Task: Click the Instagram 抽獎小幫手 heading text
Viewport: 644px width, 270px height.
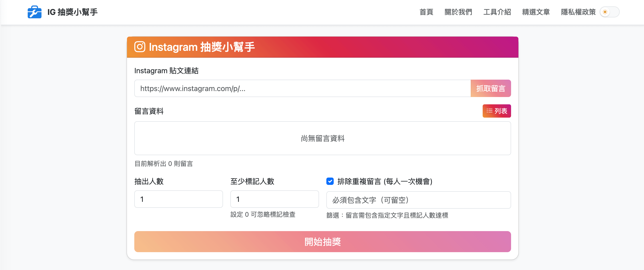Action: point(202,47)
